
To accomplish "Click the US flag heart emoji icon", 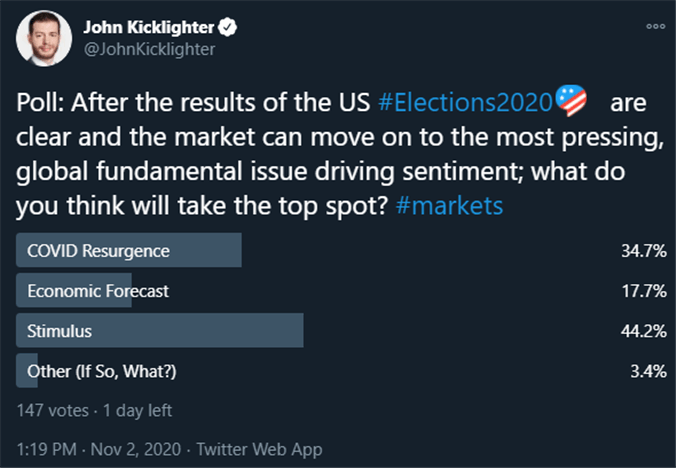I will (571, 101).
